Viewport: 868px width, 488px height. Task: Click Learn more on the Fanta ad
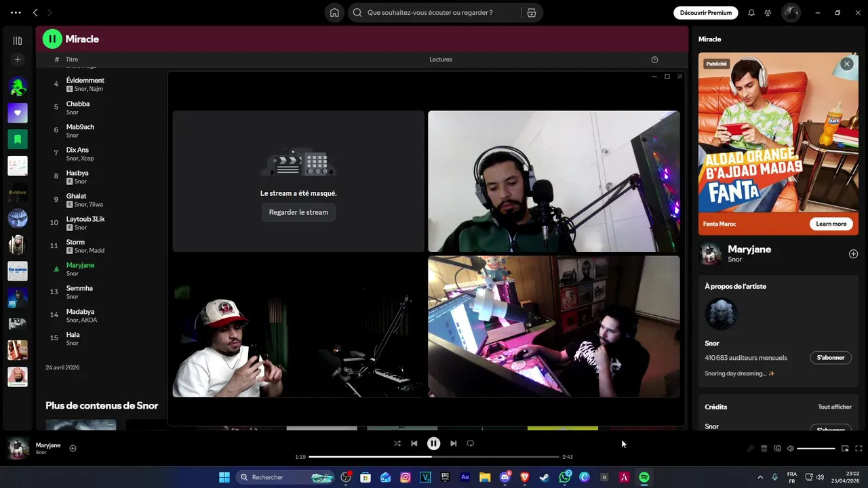831,224
